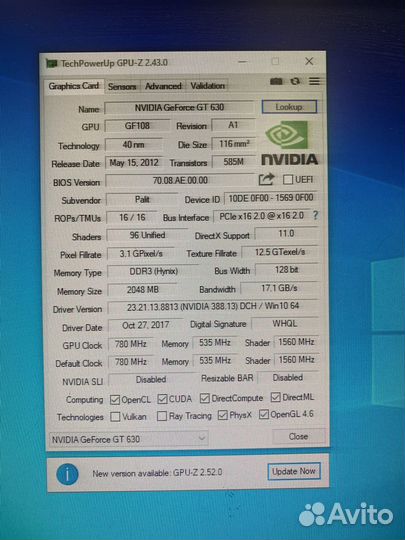Open the hamburger menu icon
The width and height of the screenshot is (405, 540).
coord(314,81)
